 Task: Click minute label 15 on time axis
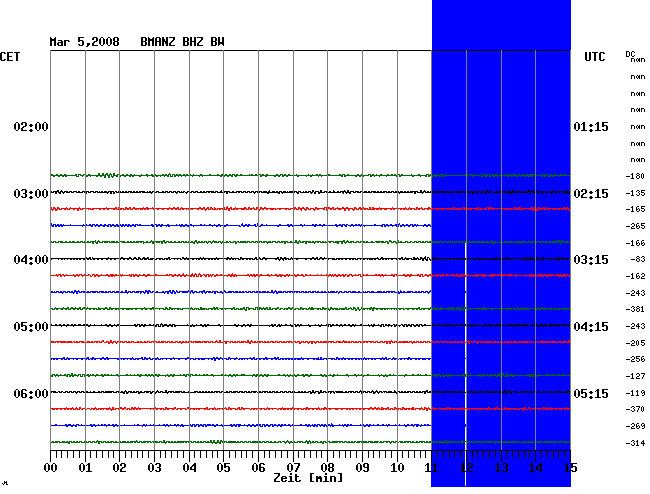click(x=570, y=468)
